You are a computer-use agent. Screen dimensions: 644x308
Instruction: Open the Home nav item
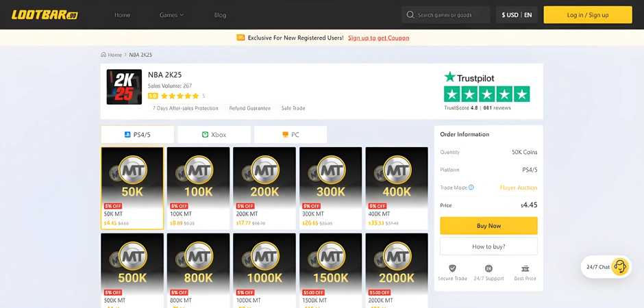pos(123,15)
